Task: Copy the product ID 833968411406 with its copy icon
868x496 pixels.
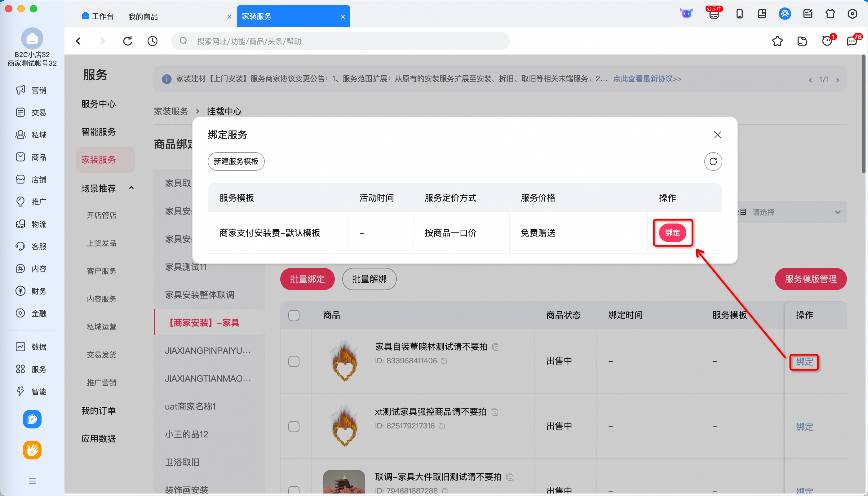Action: [444, 361]
